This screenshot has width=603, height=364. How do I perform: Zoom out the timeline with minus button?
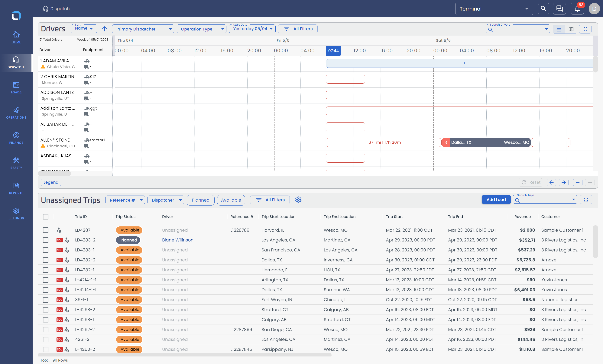(578, 182)
